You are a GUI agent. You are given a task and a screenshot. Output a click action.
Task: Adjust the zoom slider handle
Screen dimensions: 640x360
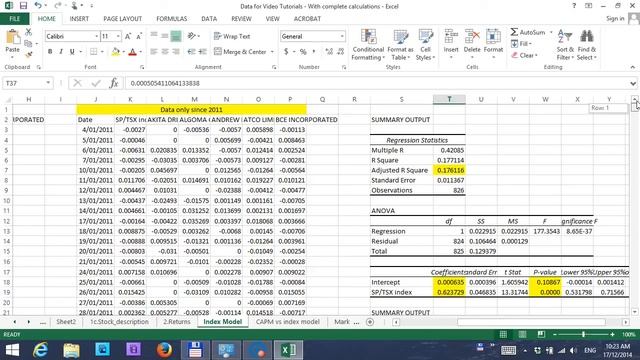(583, 334)
